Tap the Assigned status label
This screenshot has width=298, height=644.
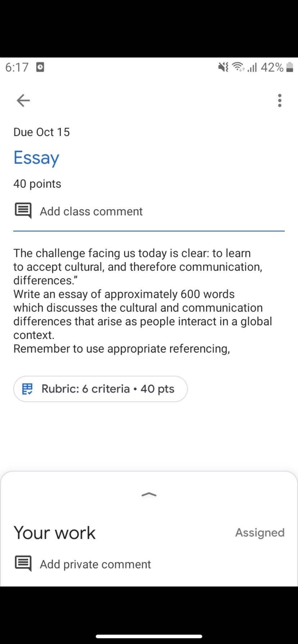click(x=260, y=533)
